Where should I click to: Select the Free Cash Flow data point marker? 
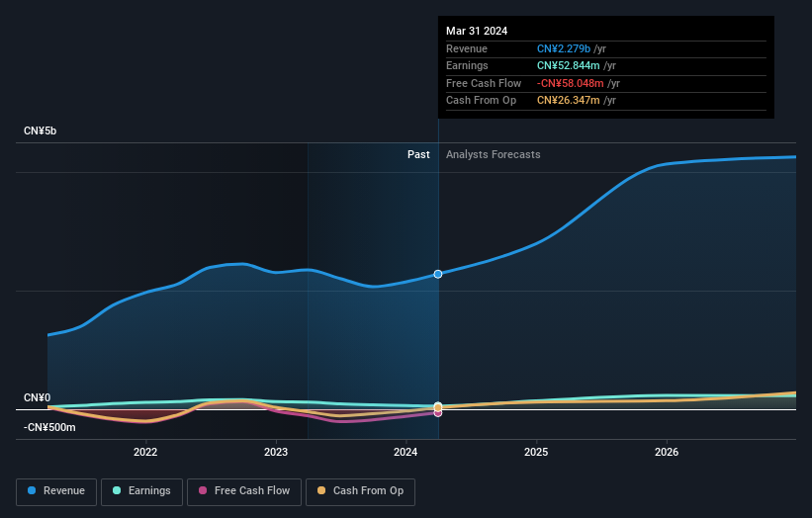438,413
